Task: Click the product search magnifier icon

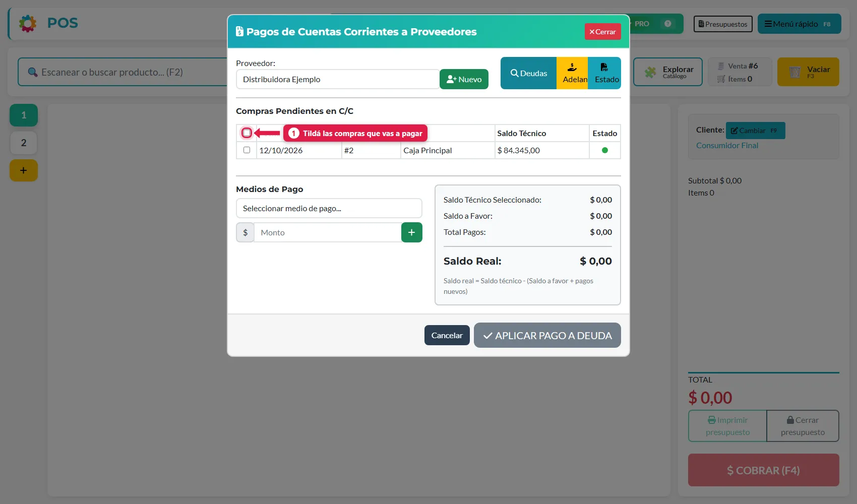Action: 33,72
